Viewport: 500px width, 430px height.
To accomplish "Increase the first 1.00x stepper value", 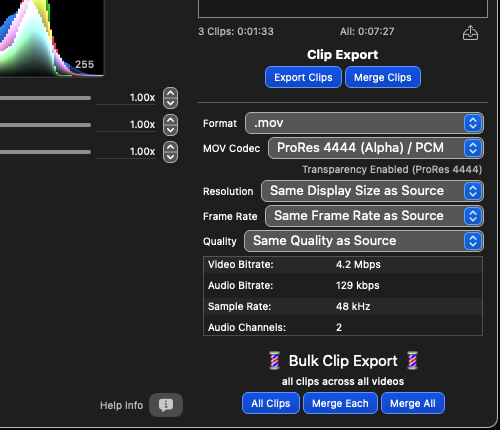I will pos(170,93).
